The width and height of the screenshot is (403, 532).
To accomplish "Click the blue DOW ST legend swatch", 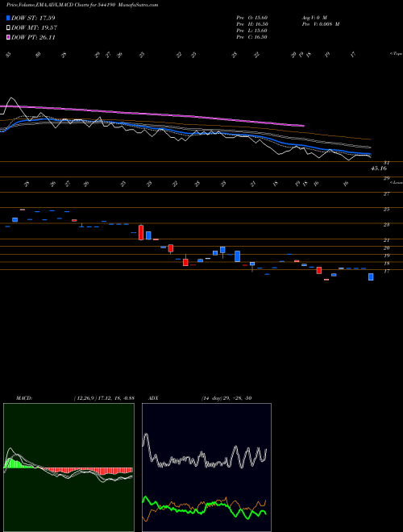I will pos(9,18).
